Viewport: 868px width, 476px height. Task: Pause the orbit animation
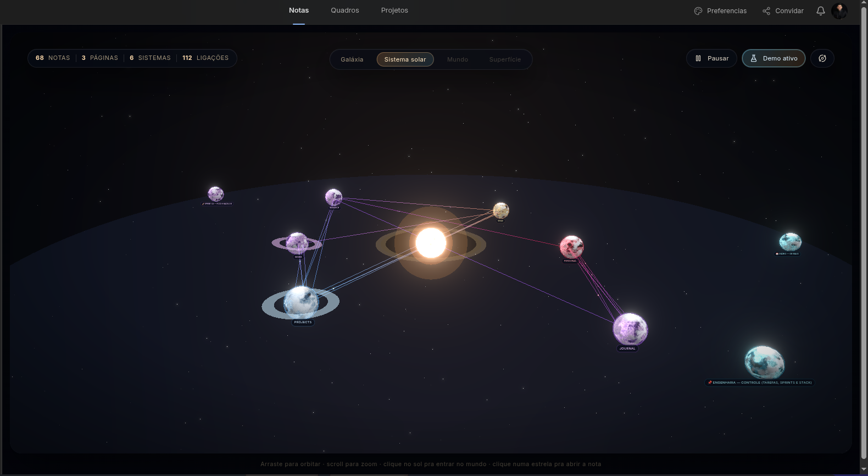711,58
